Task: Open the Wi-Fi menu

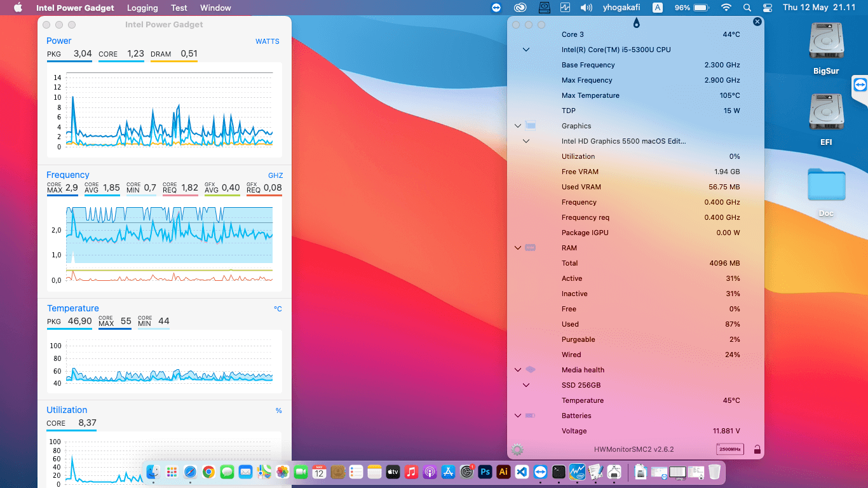Action: point(726,8)
